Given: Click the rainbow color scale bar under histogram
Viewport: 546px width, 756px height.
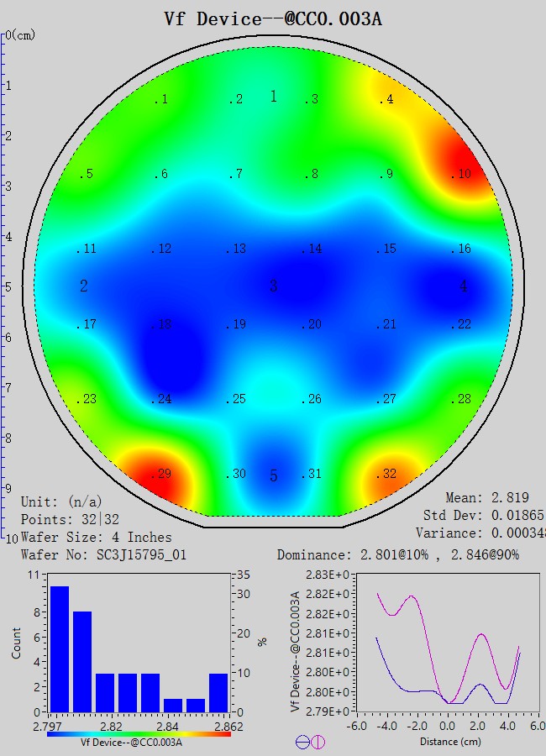Looking at the screenshot, I should tap(139, 733).
